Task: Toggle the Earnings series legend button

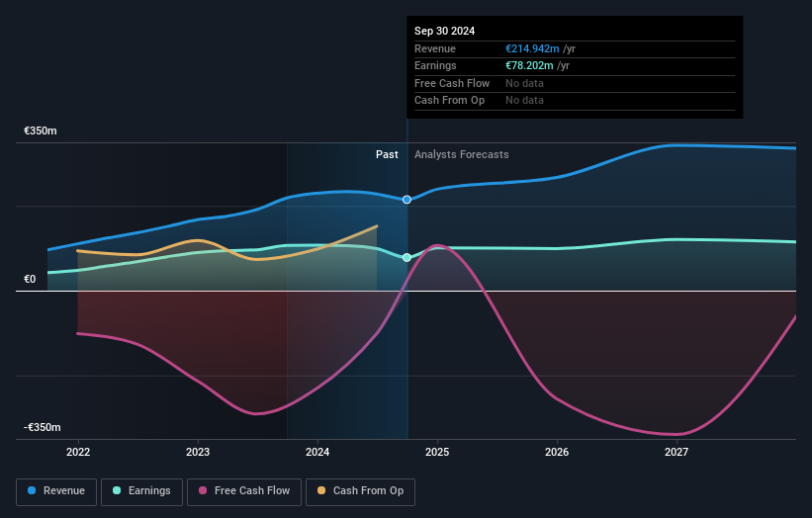Action: [x=141, y=491]
